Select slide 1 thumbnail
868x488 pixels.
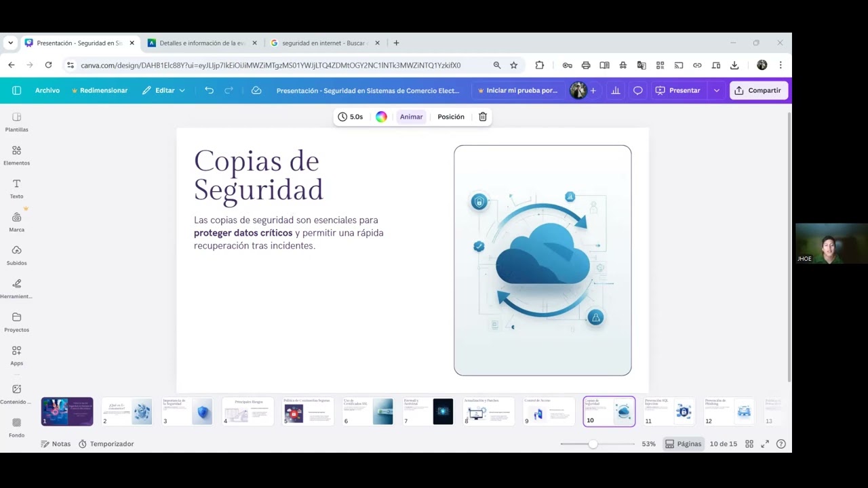coord(67,411)
